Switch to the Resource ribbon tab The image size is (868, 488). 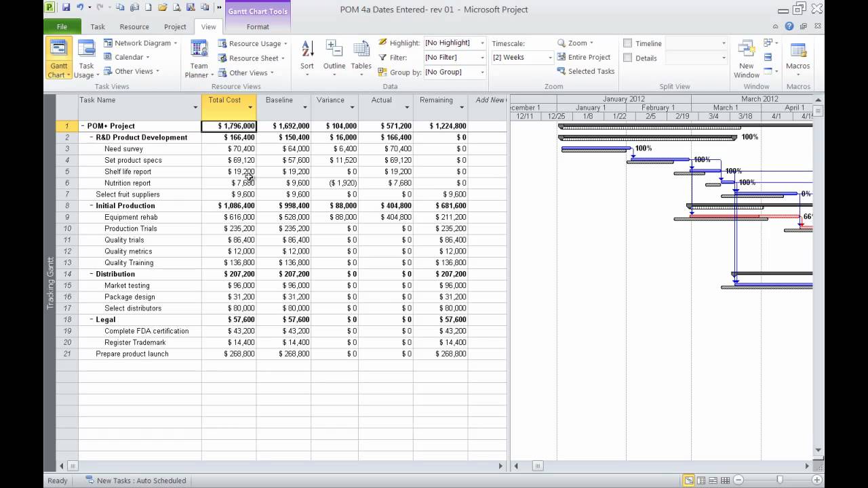(x=134, y=26)
